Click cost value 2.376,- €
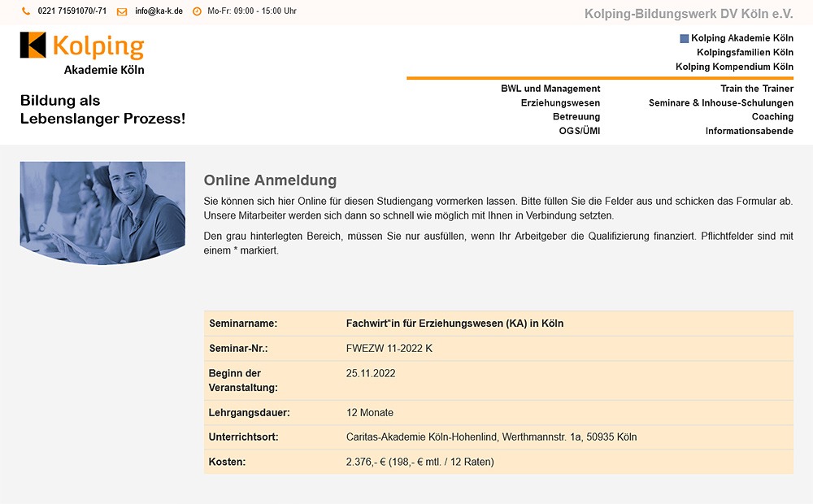The height and width of the screenshot is (504, 813). click(x=420, y=462)
